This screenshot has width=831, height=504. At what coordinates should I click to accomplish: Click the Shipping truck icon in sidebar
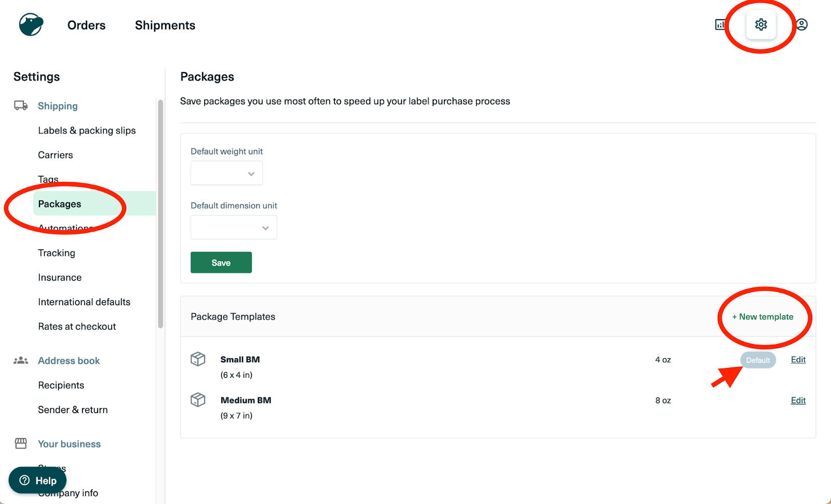tap(21, 106)
